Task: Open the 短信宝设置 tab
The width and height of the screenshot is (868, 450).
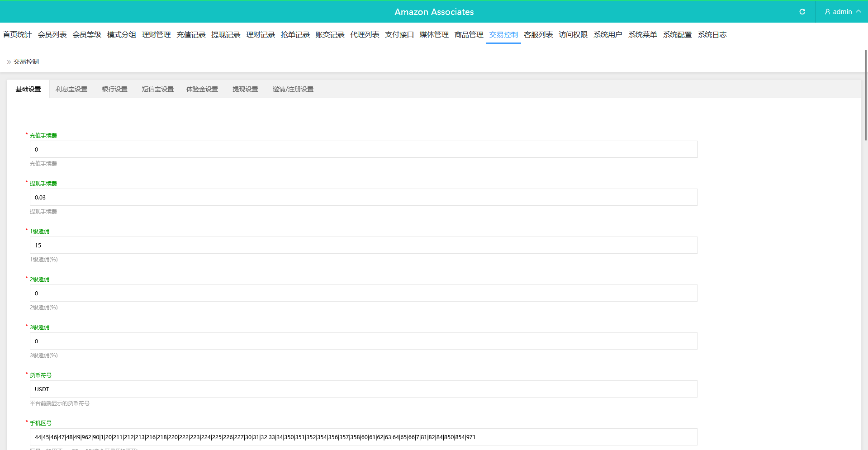Action: click(157, 89)
